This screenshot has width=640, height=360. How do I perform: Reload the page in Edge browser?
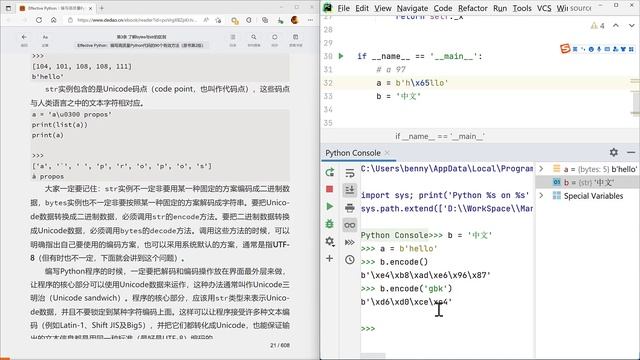pyautogui.click(x=39, y=20)
